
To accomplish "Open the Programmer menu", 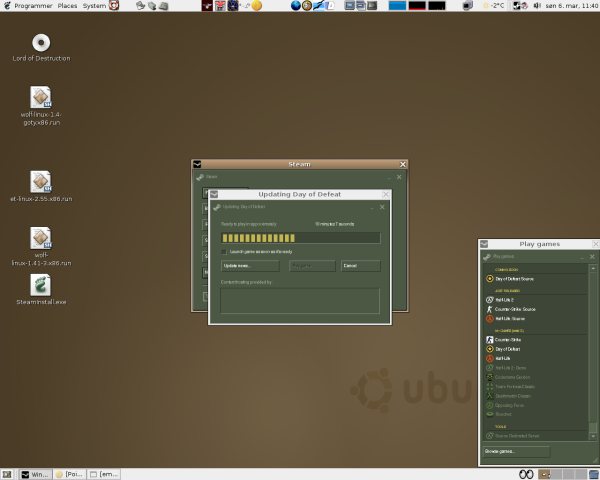I will 33,6.
